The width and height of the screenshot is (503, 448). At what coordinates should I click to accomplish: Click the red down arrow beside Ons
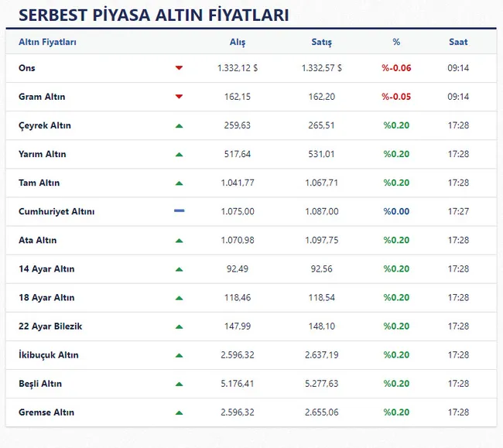[179, 68]
